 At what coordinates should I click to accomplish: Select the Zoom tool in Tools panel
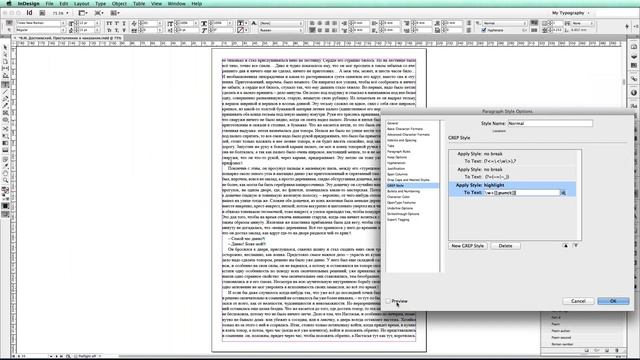coord(5,180)
